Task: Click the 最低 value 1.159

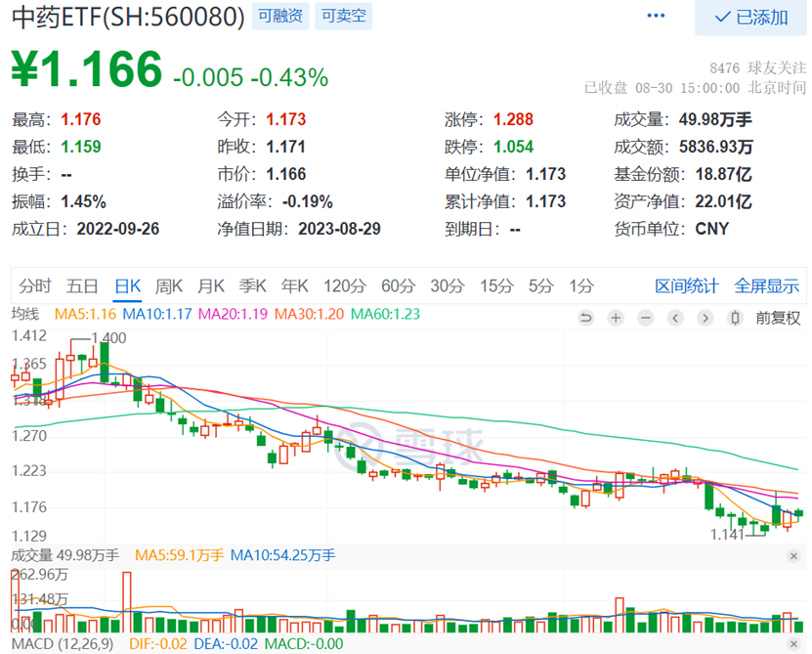Action: pyautogui.click(x=81, y=147)
